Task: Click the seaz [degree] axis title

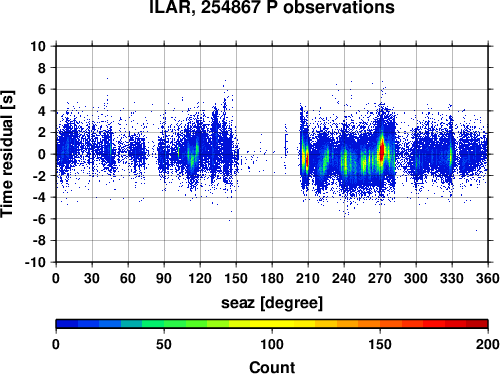Action: 272,303
